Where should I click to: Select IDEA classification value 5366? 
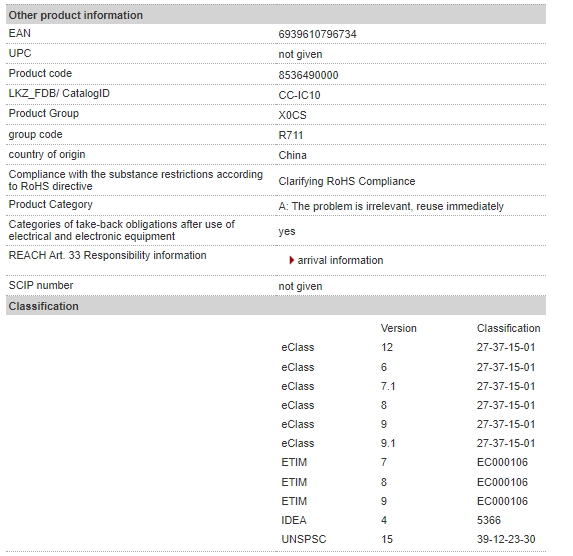click(489, 520)
